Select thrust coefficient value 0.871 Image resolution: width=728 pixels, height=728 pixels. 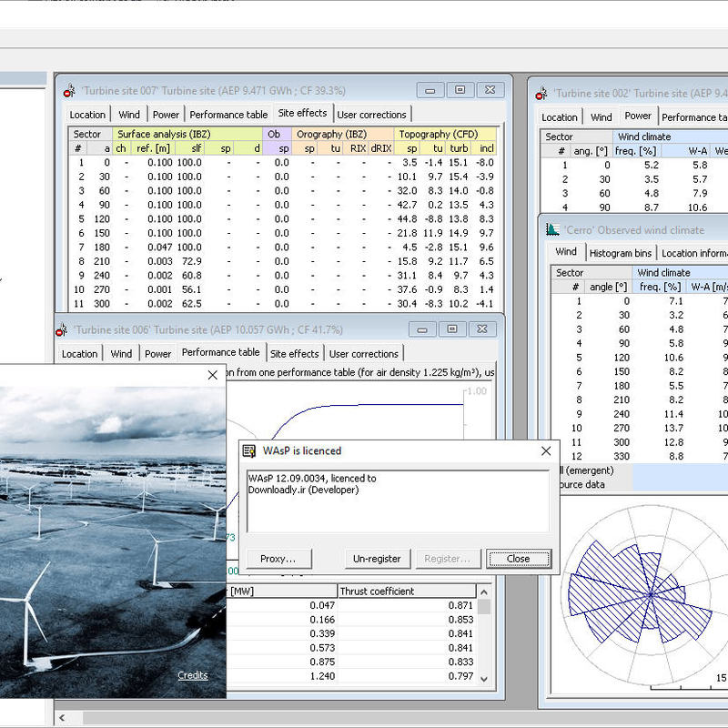tap(460, 605)
